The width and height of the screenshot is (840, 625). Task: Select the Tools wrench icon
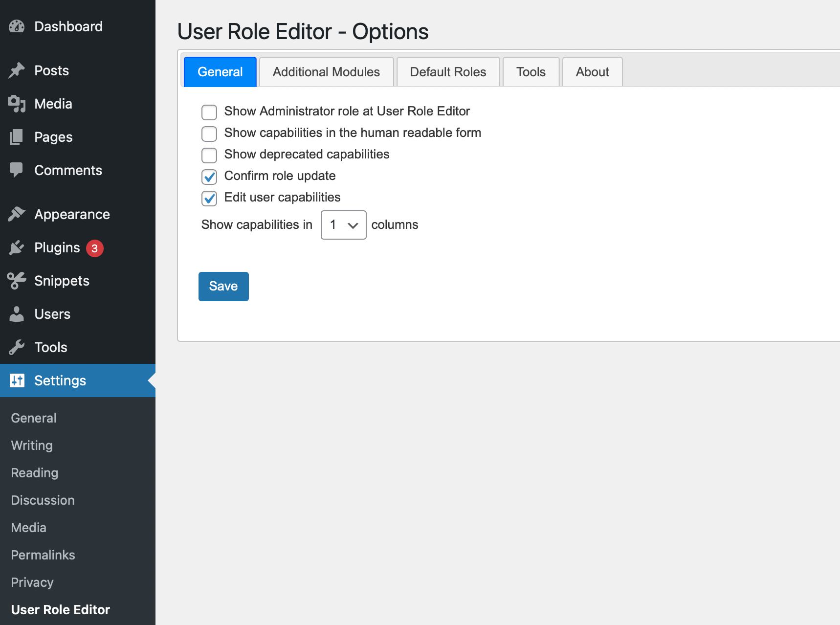(x=16, y=347)
